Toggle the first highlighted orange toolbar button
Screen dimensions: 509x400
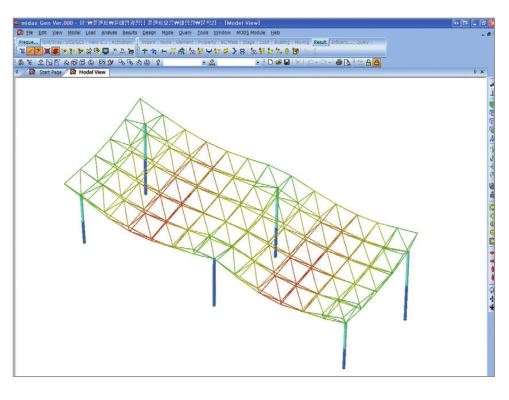click(x=31, y=51)
